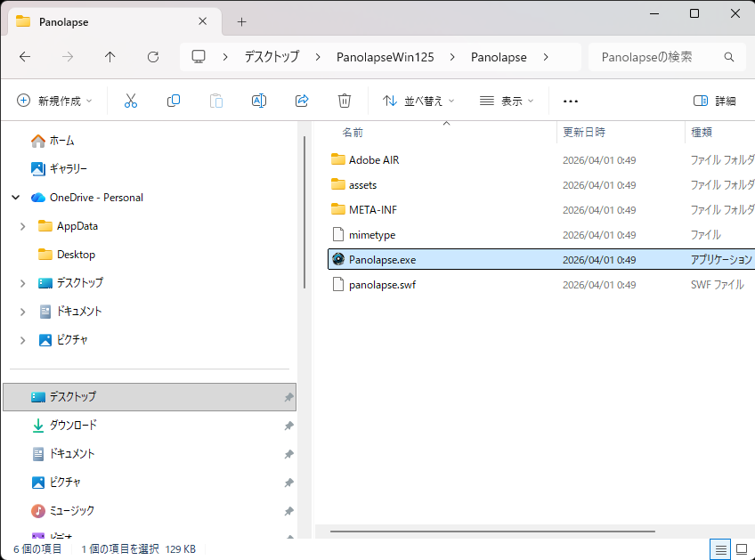Screen dimensions: 755x560
Task: Click the Rename icon in toolbar
Action: [259, 101]
